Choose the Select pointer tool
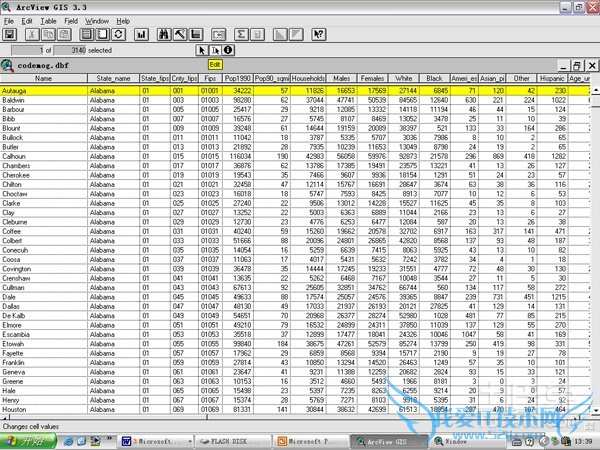Screen dimensions: 600x450 [x=200, y=49]
